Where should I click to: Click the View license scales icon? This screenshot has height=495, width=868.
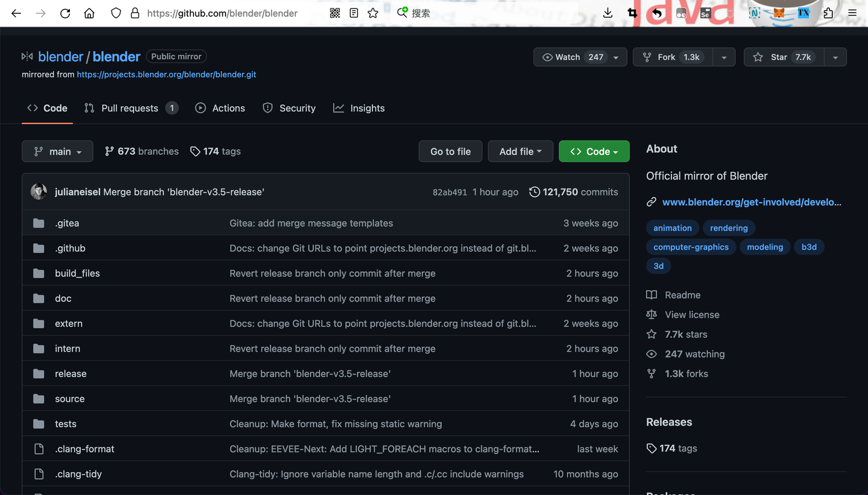651,314
